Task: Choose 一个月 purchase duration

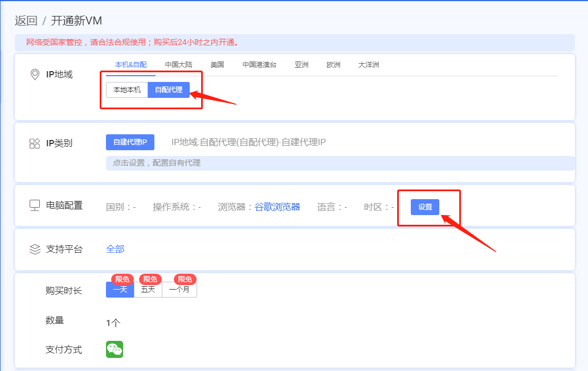Action: tap(179, 290)
